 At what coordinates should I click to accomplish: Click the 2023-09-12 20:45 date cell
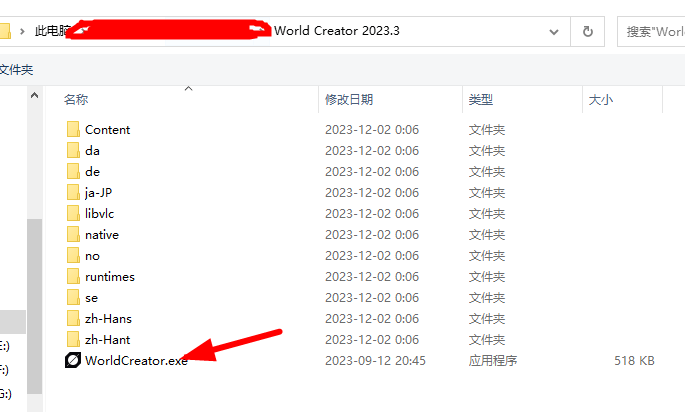tap(375, 360)
